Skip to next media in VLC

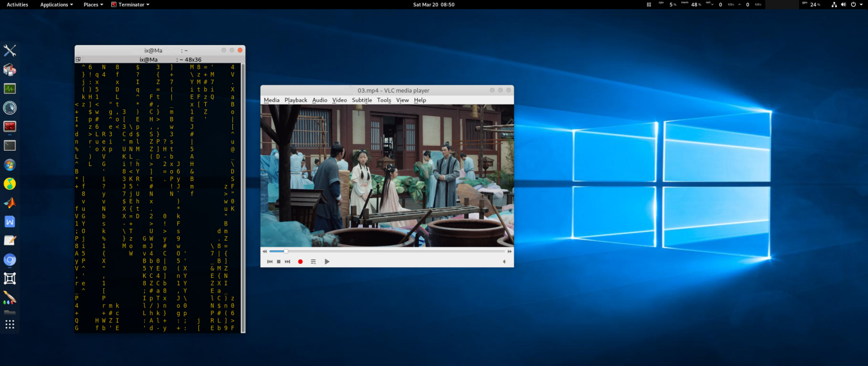tap(288, 262)
